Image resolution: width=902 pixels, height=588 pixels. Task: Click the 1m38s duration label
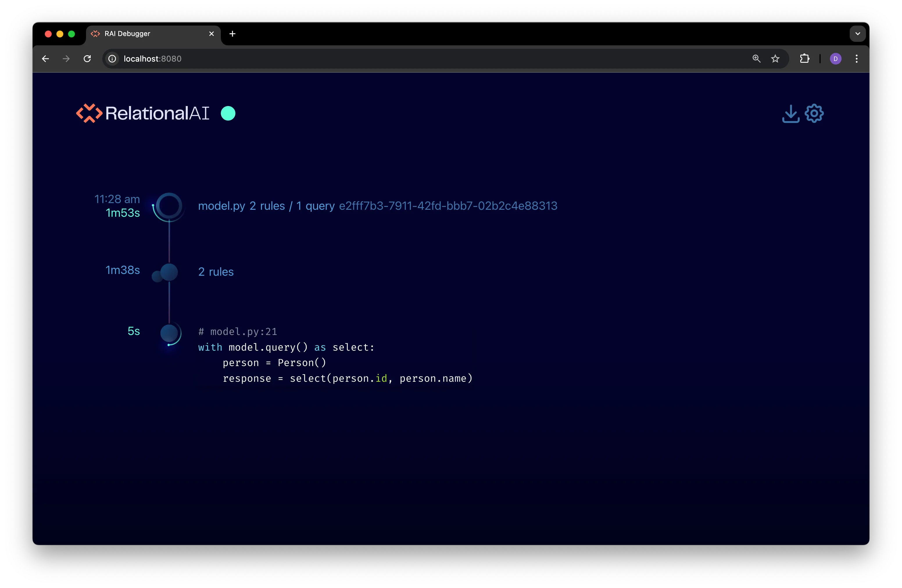coord(123,270)
